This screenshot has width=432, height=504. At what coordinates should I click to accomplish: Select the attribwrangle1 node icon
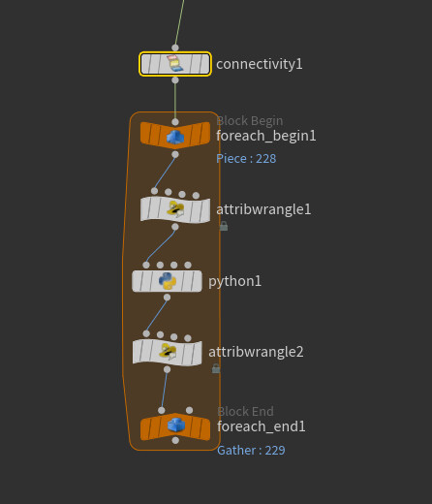tap(175, 209)
